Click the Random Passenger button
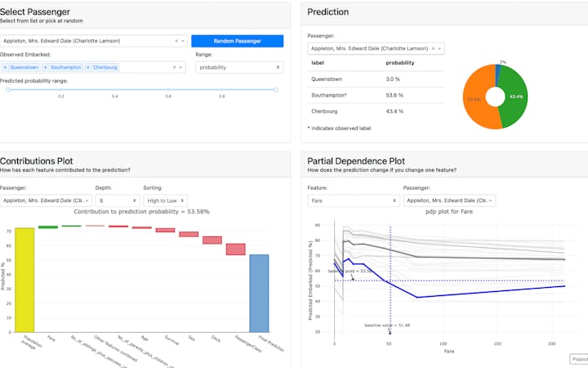Image resolution: width=588 pixels, height=368 pixels. pos(238,41)
